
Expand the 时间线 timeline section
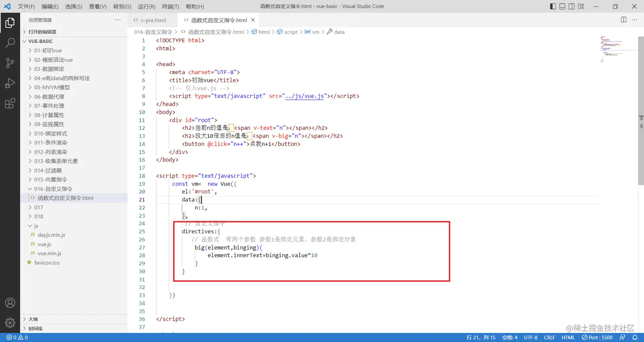click(x=74, y=328)
